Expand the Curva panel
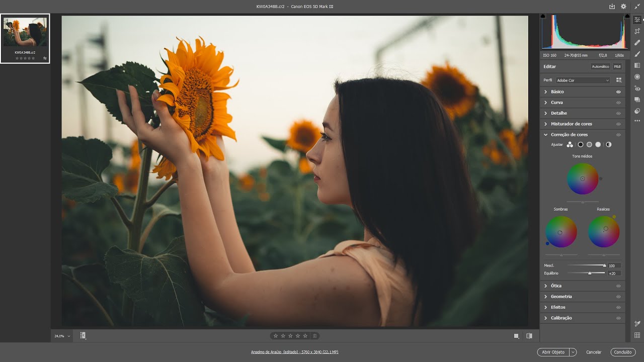This screenshot has height=362, width=644. 545,103
